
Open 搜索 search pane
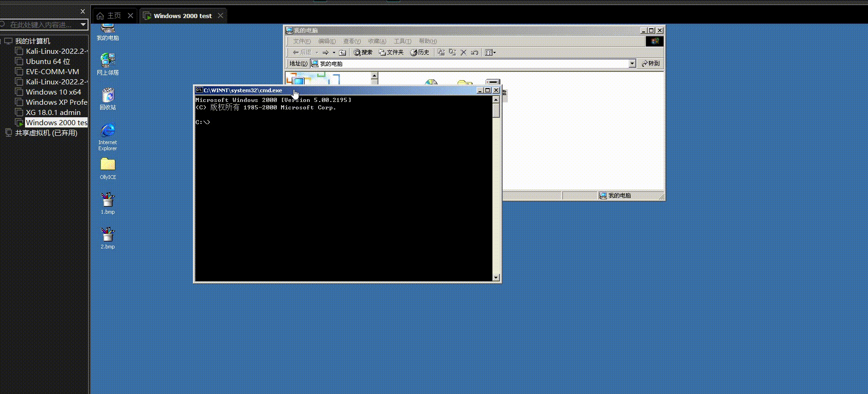363,52
